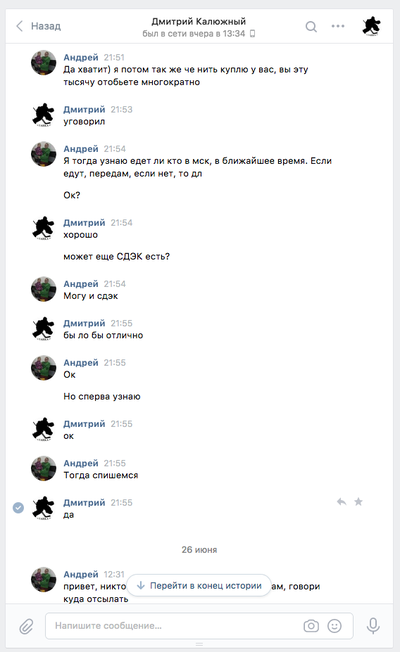400x652 pixels.
Task: Click the Назад back chevron arrow
Action: pyautogui.click(x=20, y=26)
